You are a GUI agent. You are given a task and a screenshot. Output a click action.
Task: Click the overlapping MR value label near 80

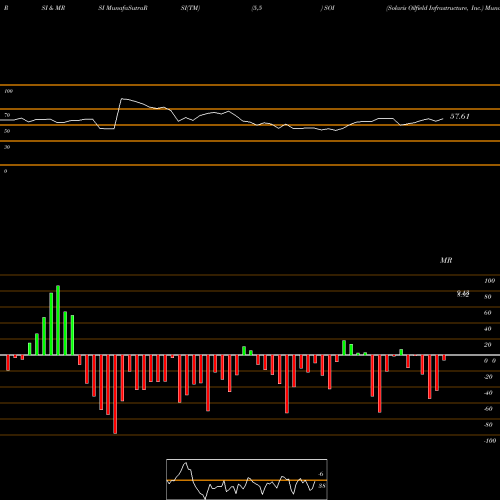click(x=463, y=294)
